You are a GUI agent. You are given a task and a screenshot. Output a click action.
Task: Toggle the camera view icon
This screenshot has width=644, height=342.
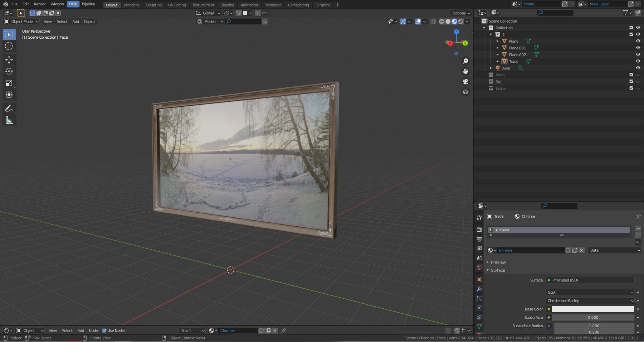465,82
